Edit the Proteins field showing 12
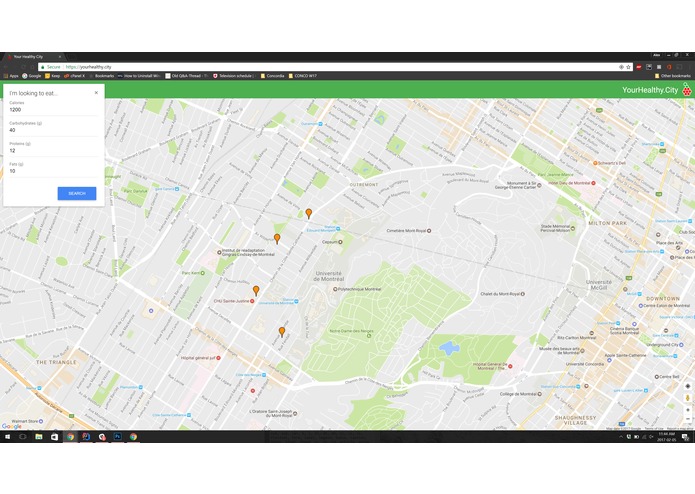 pyautogui.click(x=53, y=150)
